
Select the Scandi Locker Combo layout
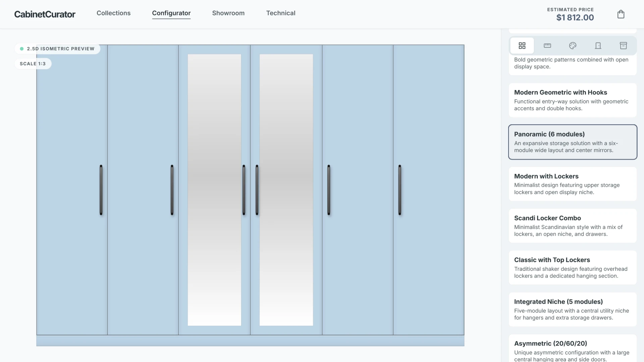(x=572, y=226)
